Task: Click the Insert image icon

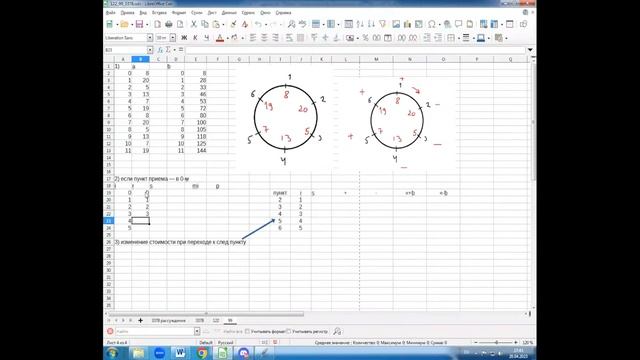Action: pyautogui.click(x=396, y=24)
